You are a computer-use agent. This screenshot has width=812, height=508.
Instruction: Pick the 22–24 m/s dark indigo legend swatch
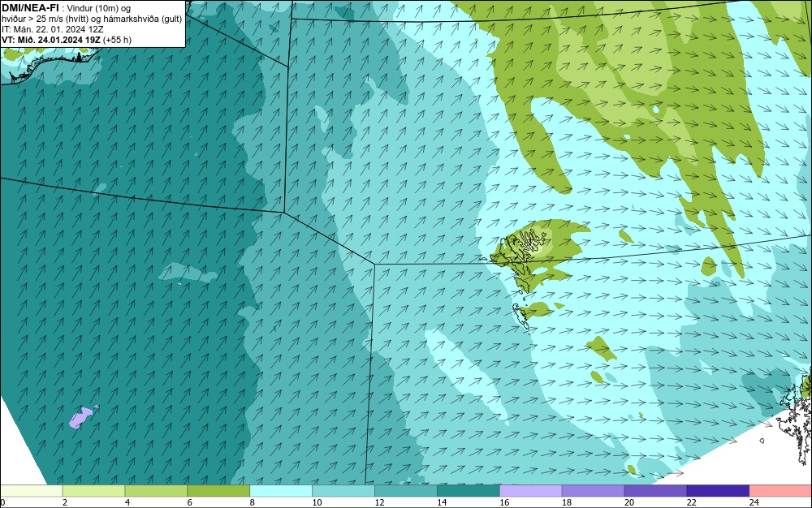(x=719, y=491)
